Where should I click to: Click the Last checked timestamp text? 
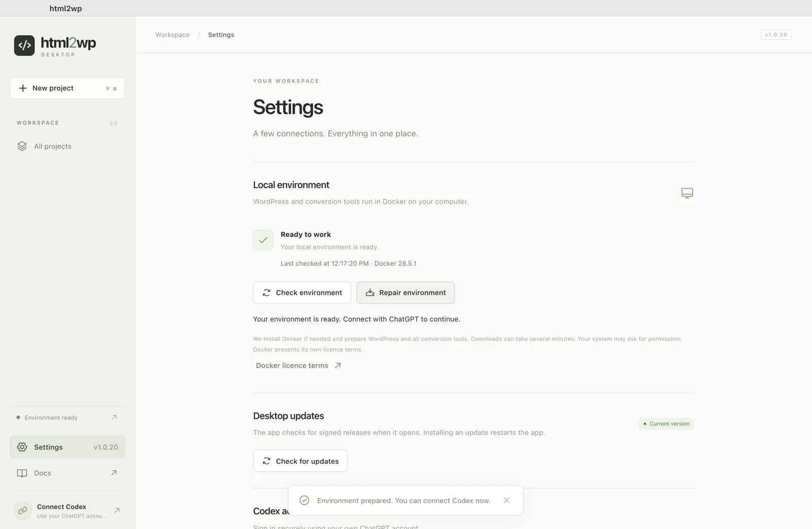(x=348, y=263)
